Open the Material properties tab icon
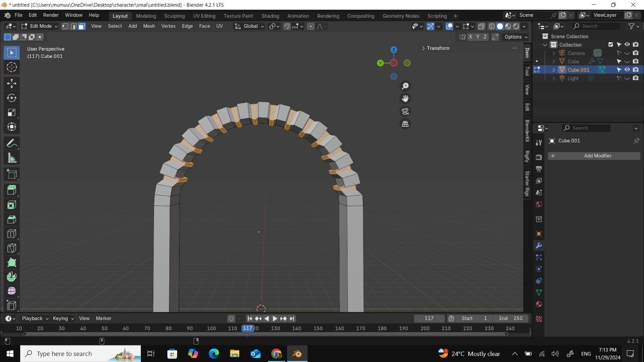Viewport: 644px width, 362px height. point(539,304)
